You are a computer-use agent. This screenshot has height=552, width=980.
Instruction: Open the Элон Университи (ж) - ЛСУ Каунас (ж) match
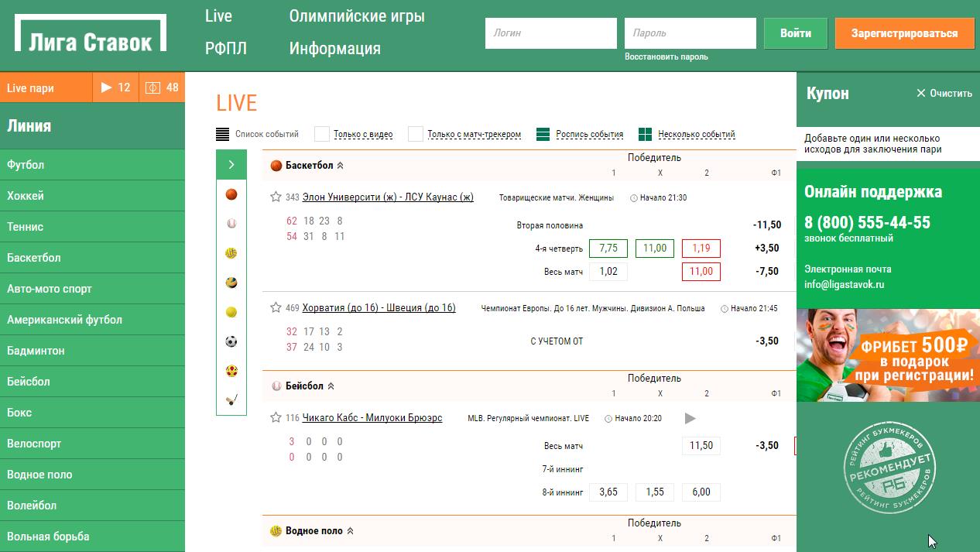click(388, 197)
